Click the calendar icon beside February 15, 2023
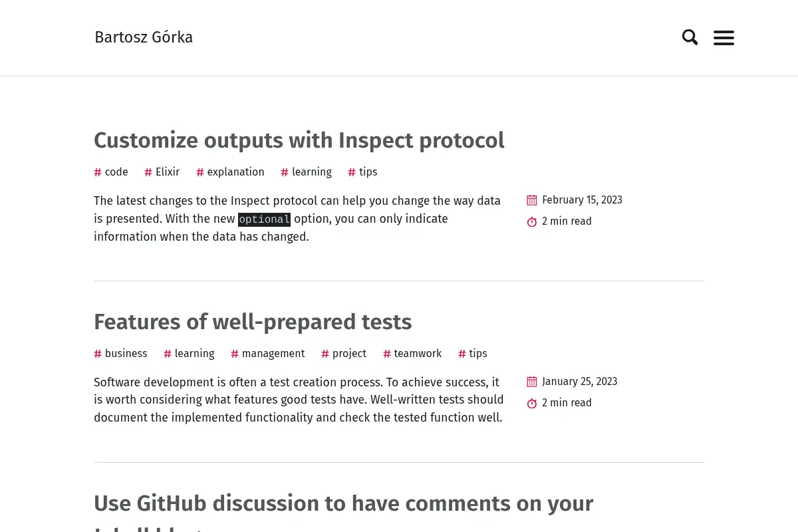Viewport: 798px width, 532px height. 532,200
